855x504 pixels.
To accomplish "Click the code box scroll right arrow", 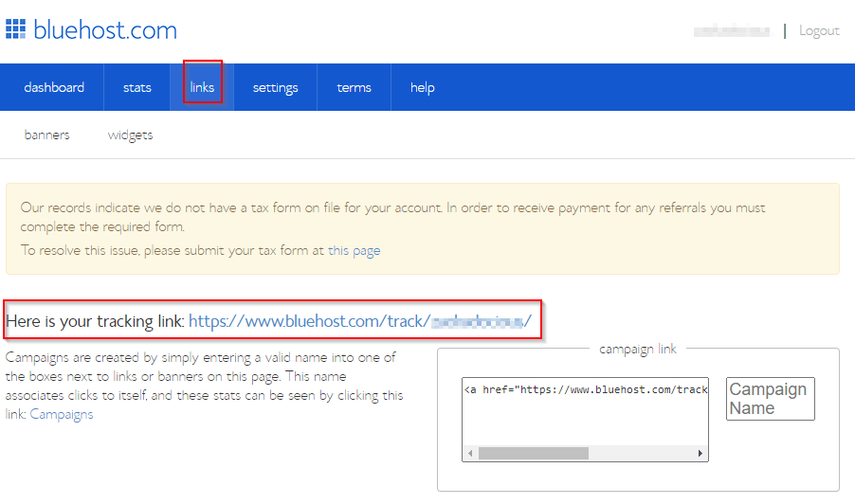I will (x=700, y=454).
